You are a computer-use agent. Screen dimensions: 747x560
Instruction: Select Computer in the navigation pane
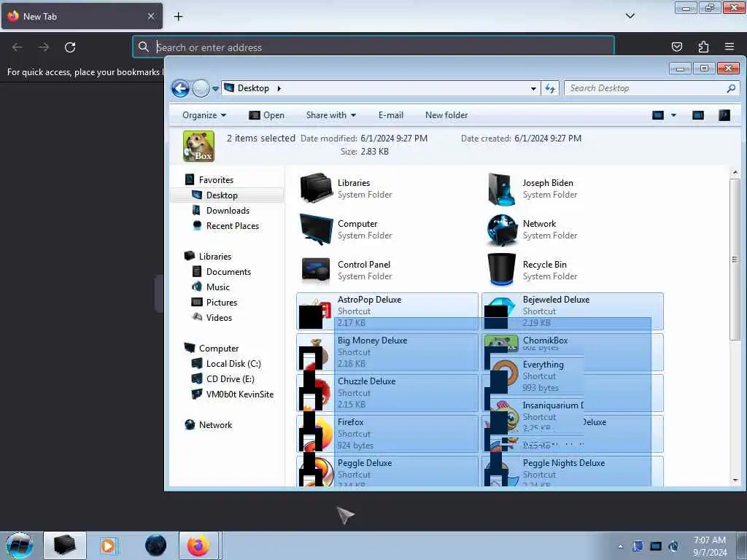pyautogui.click(x=219, y=348)
